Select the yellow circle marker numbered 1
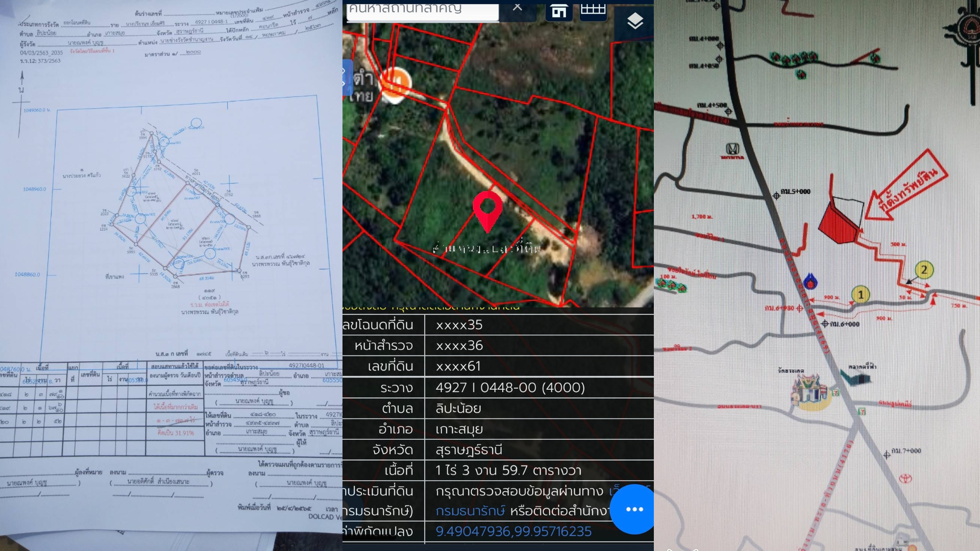 [x=861, y=294]
